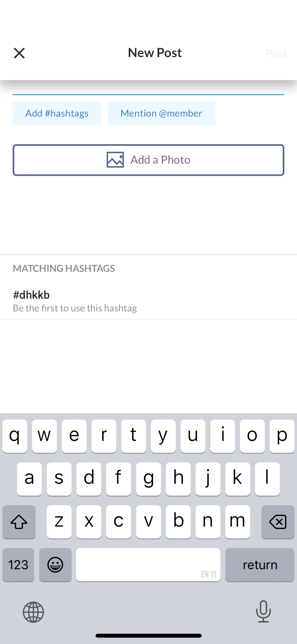Select the #dhkkb matching hashtag suggestion
The image size is (297, 644).
coord(148,301)
